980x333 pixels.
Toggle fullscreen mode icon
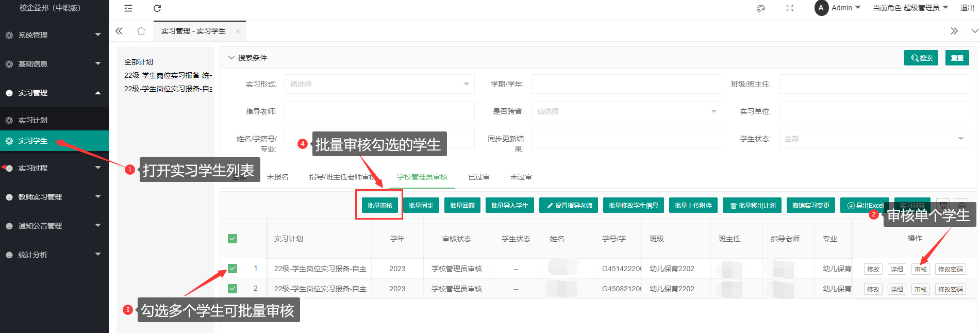[789, 8]
